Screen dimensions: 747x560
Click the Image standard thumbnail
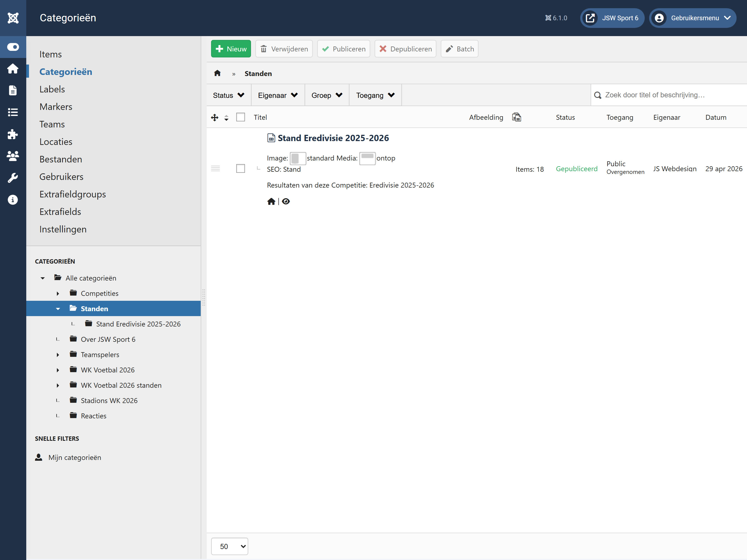pyautogui.click(x=298, y=158)
